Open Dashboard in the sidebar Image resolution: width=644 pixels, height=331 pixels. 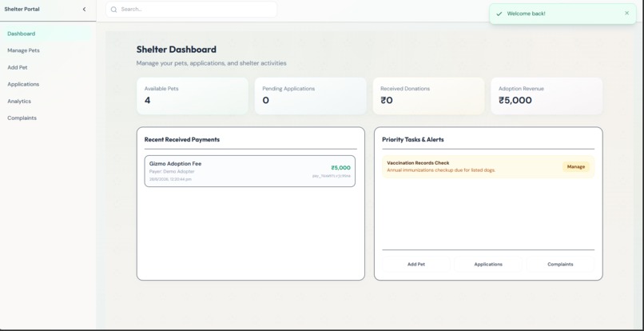(46, 34)
